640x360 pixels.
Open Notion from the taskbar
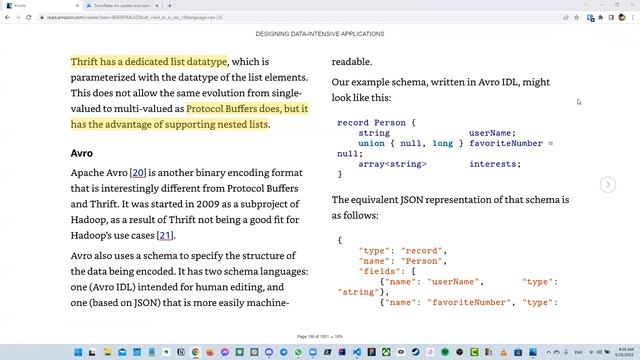pos(181,352)
